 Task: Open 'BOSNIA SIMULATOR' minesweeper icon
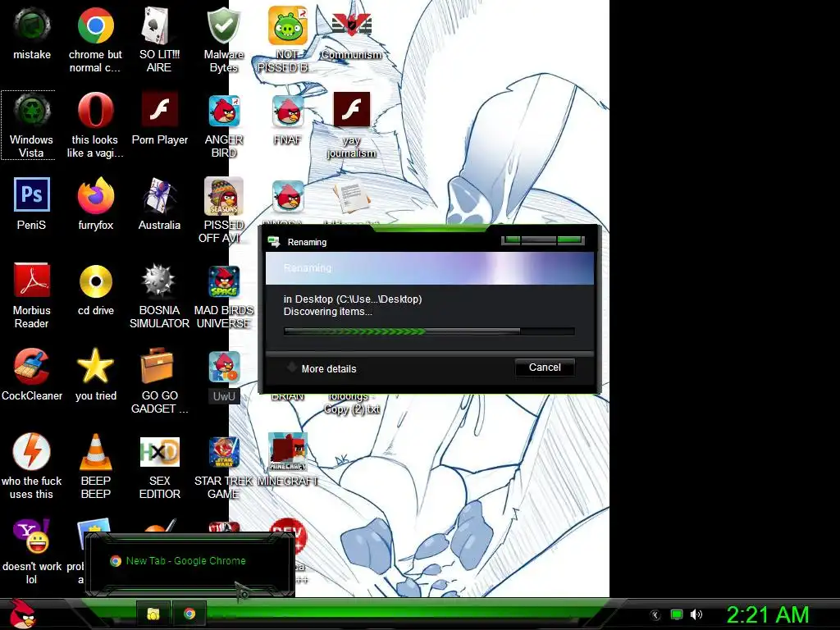click(x=159, y=281)
